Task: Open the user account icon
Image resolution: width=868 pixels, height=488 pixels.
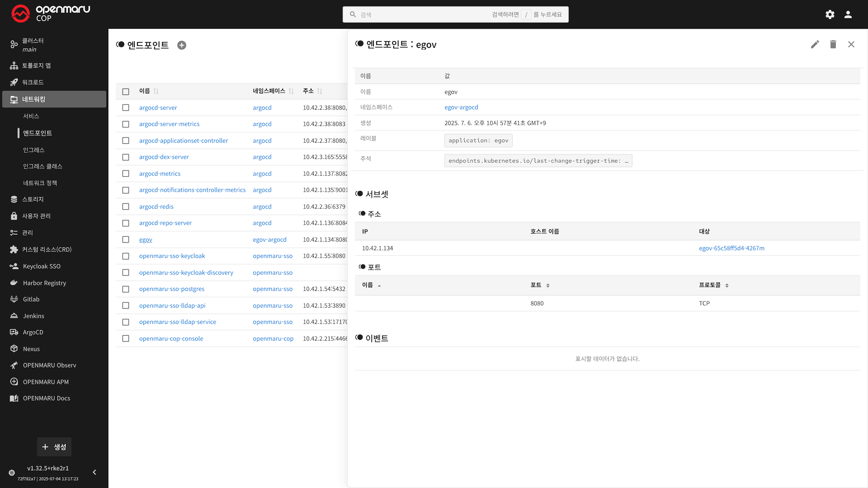Action: (848, 14)
